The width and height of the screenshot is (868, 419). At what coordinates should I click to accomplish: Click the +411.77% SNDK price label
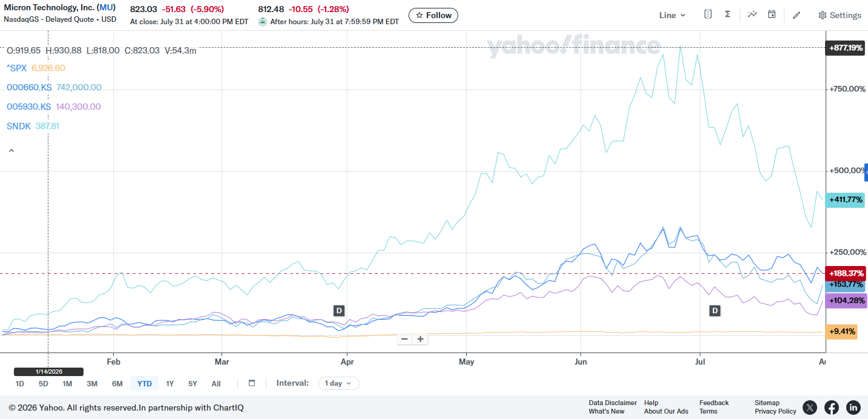(845, 200)
